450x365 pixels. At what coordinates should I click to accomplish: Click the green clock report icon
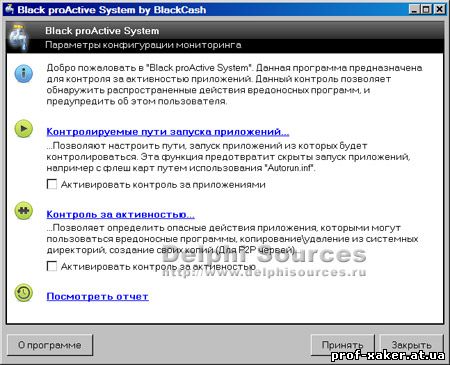pyautogui.click(x=24, y=293)
